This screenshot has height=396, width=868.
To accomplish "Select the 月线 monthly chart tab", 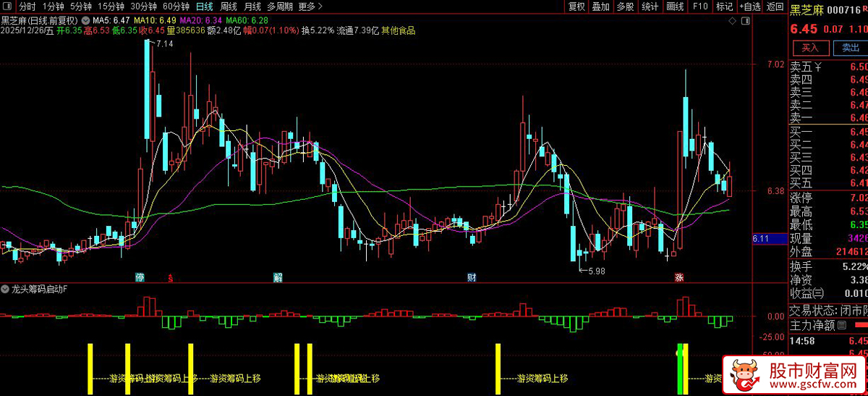I will coord(252,7).
